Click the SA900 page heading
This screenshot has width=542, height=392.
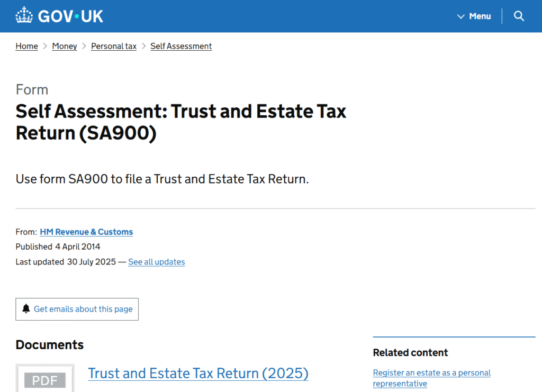181,122
